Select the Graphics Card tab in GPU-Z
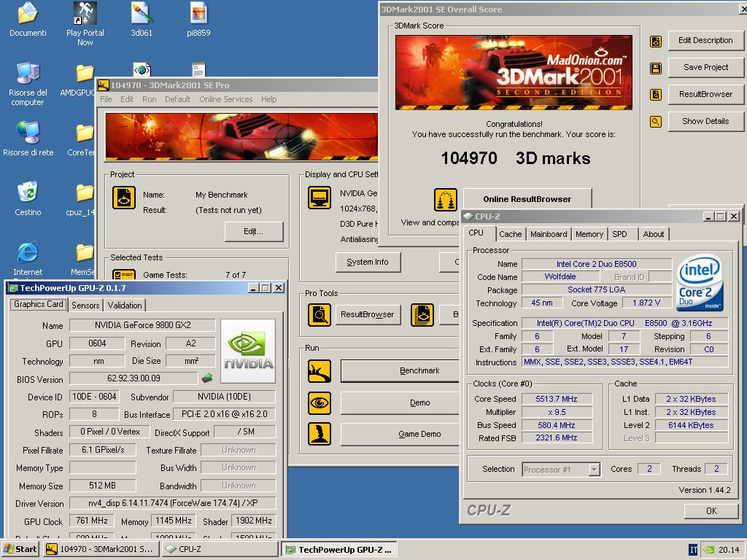Viewport: 747px width, 560px height. [38, 304]
